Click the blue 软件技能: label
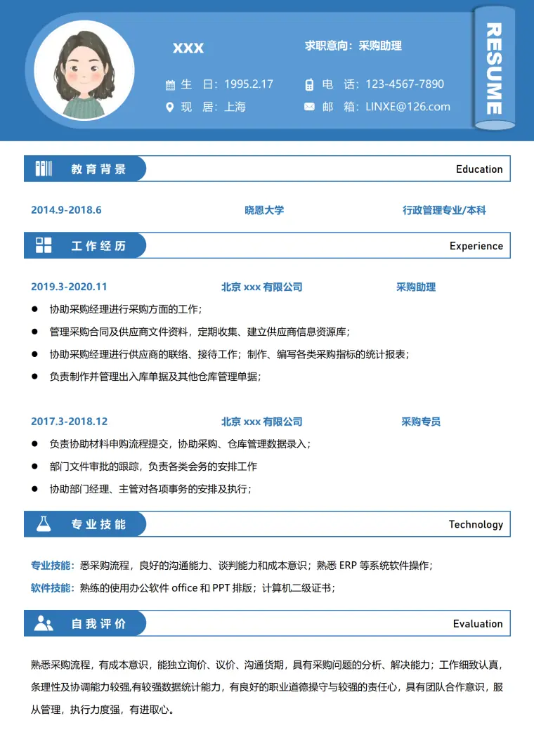534x756 pixels. pyautogui.click(x=53, y=588)
